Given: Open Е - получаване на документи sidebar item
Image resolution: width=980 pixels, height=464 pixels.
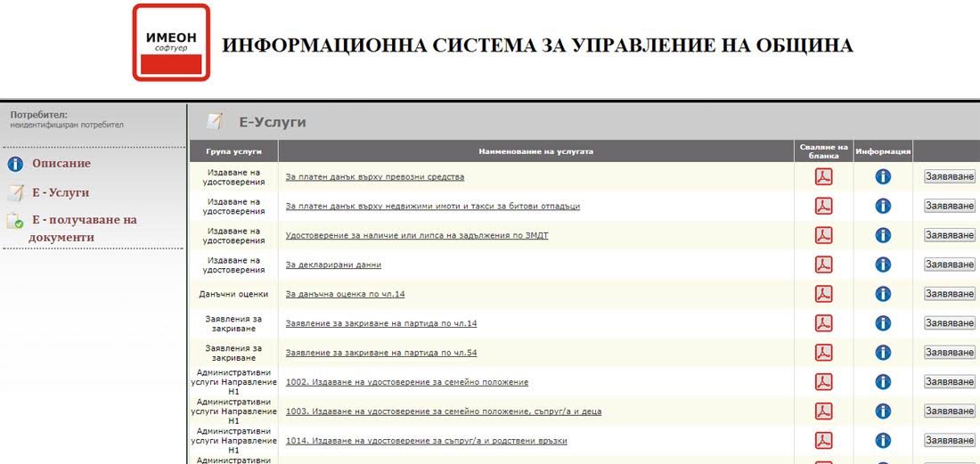Looking at the screenshot, I should tap(83, 229).
